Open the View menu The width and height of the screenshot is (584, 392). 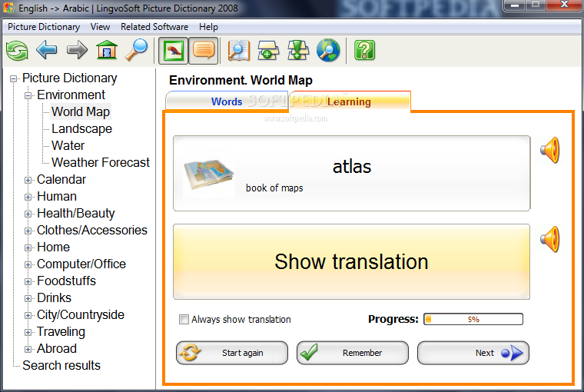pos(100,27)
